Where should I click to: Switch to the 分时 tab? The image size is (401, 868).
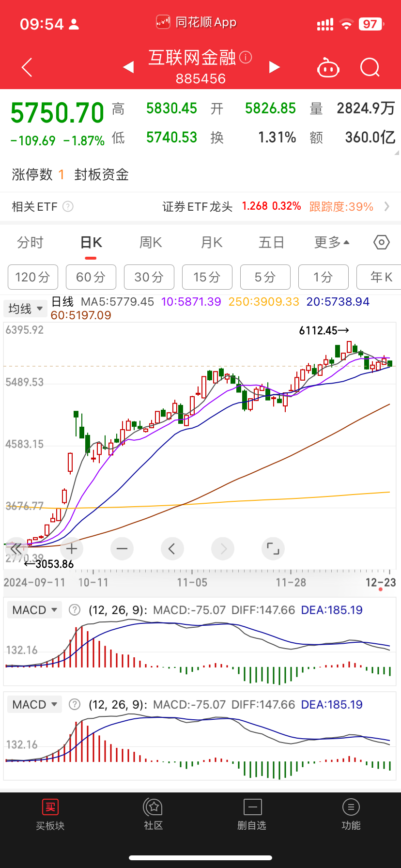click(30, 242)
